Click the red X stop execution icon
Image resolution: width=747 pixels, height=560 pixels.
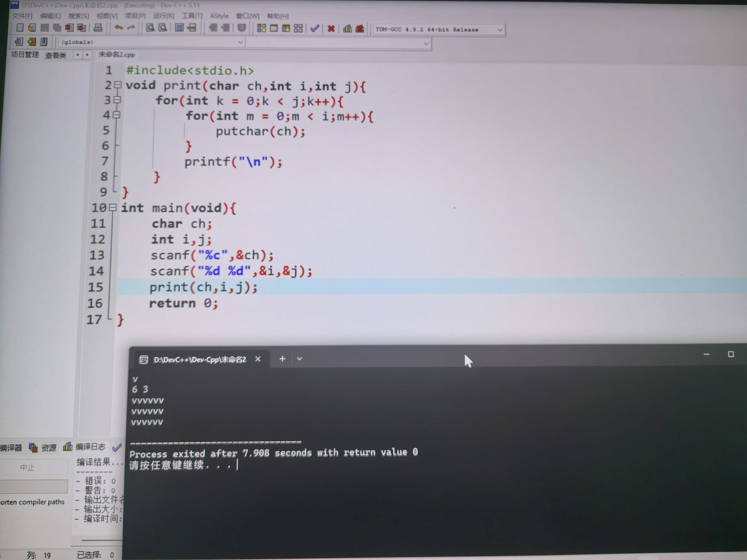(x=331, y=29)
